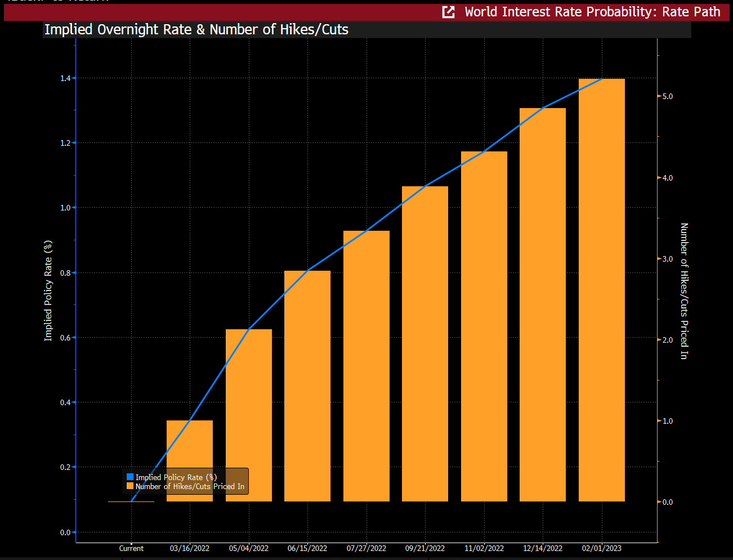Screen dimensions: 733x560
Task: Click the 02/01/2023 x-axis date label
Action: [x=602, y=548]
